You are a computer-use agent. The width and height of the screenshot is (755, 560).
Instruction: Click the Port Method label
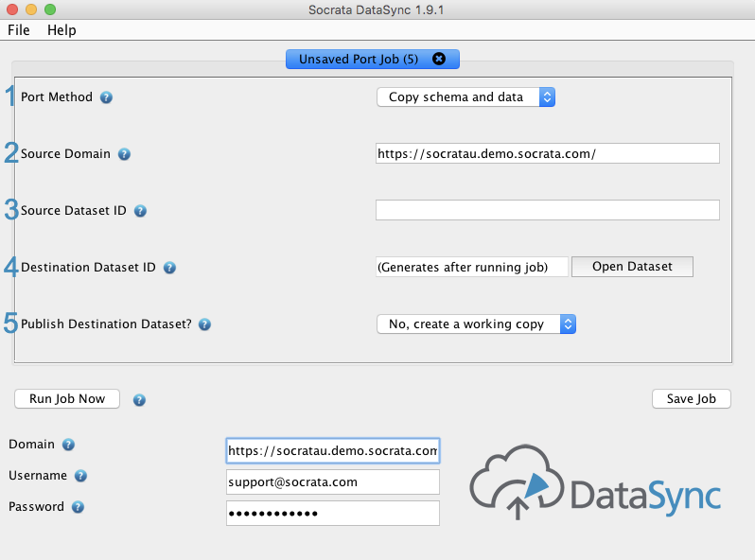(x=57, y=96)
